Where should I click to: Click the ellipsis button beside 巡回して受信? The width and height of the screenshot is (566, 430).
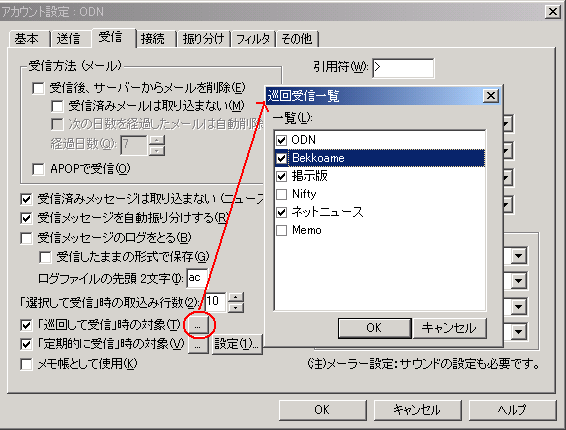tap(197, 325)
